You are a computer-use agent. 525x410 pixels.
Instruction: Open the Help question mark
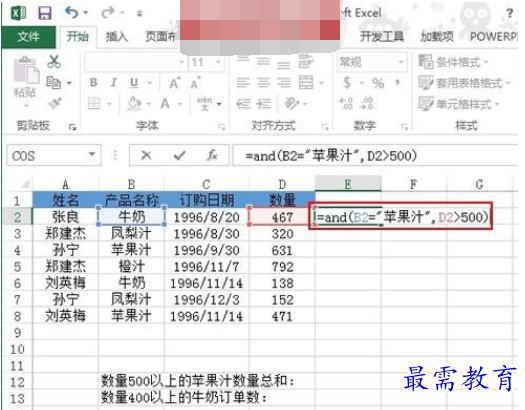click(x=509, y=13)
